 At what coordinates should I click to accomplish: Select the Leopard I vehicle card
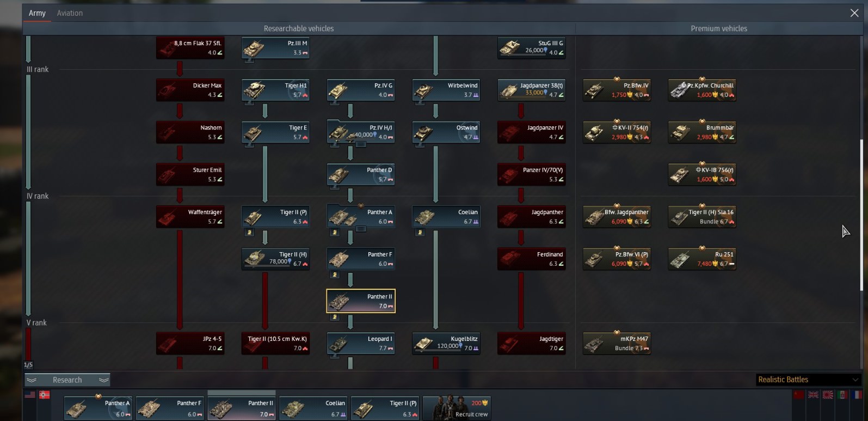361,343
